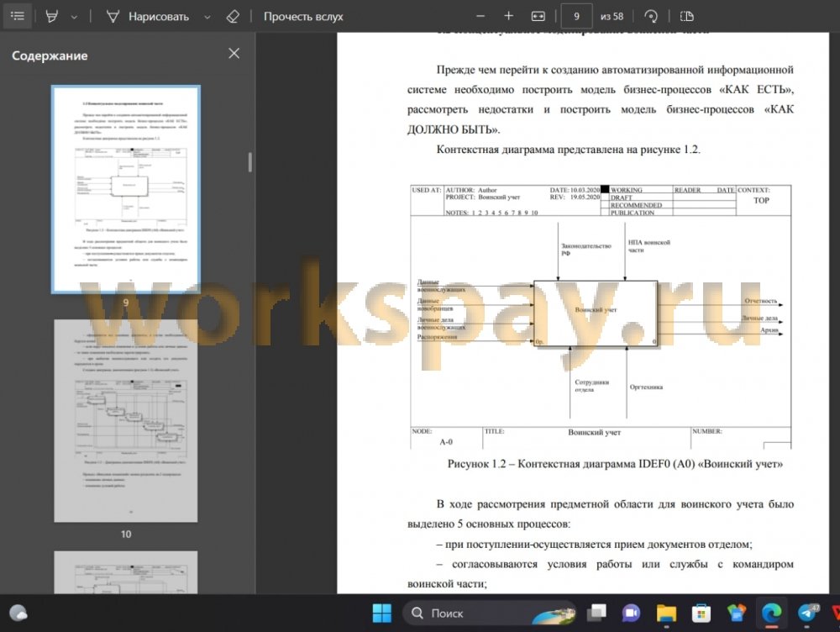Click the fit to width icon
Screen dimensions: 840x632
coord(538,16)
